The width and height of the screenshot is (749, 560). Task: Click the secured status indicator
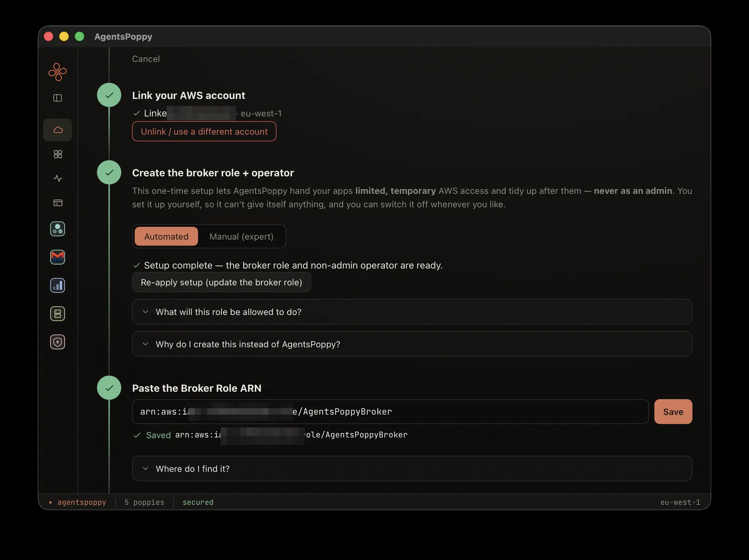coord(198,502)
